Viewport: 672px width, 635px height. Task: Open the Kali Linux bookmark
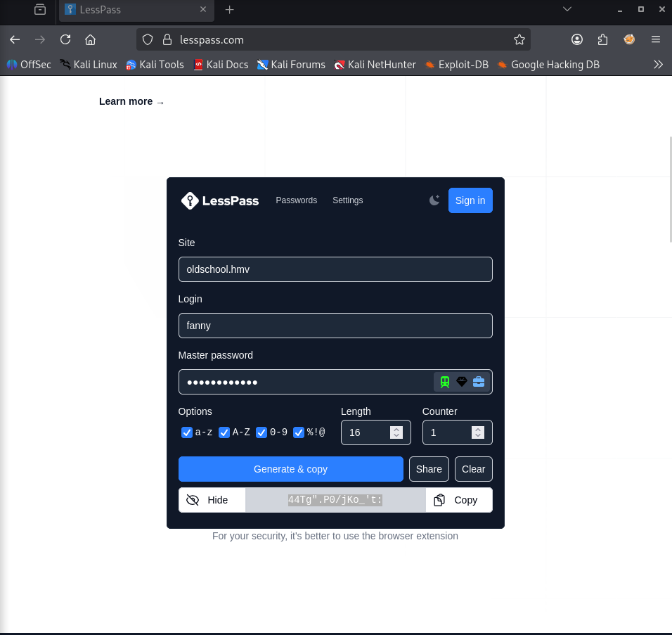(x=89, y=65)
